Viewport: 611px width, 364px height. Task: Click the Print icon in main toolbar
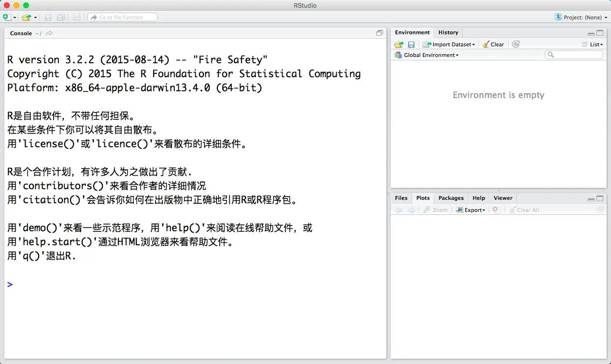point(76,17)
